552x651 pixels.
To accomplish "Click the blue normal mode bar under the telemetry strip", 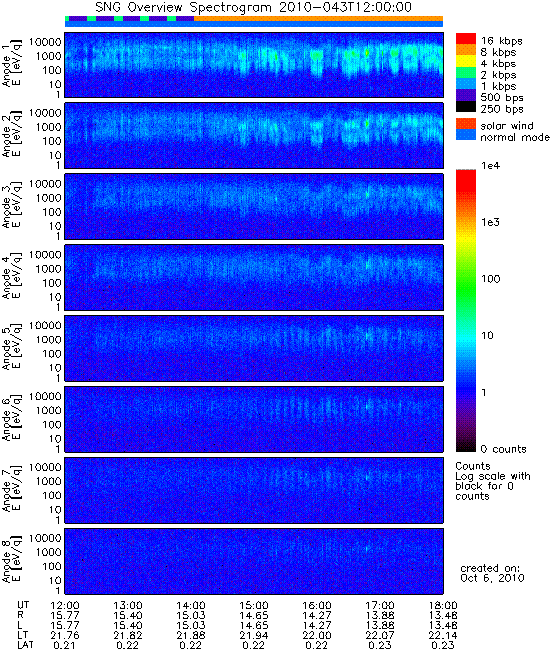I will click(x=254, y=24).
